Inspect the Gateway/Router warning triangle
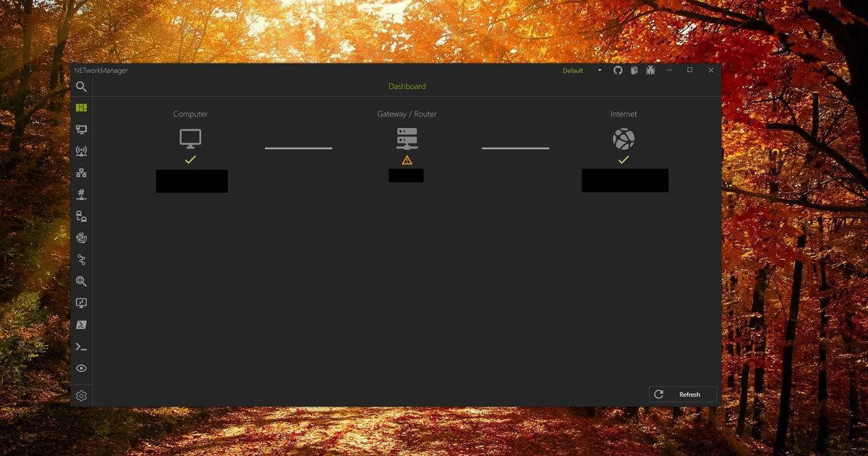The width and height of the screenshot is (868, 456). (x=407, y=159)
